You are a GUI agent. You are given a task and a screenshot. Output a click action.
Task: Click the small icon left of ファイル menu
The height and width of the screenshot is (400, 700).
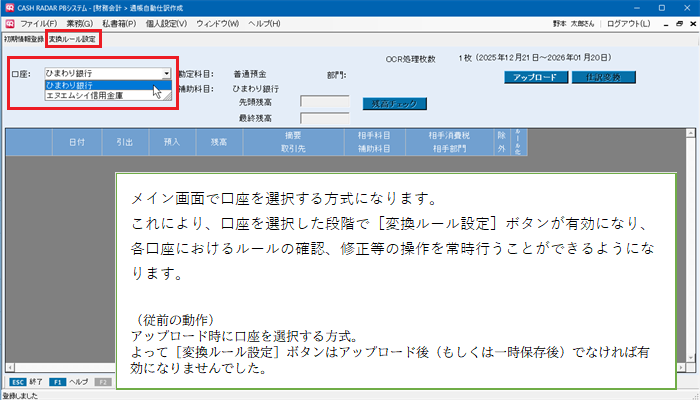[x=9, y=23]
